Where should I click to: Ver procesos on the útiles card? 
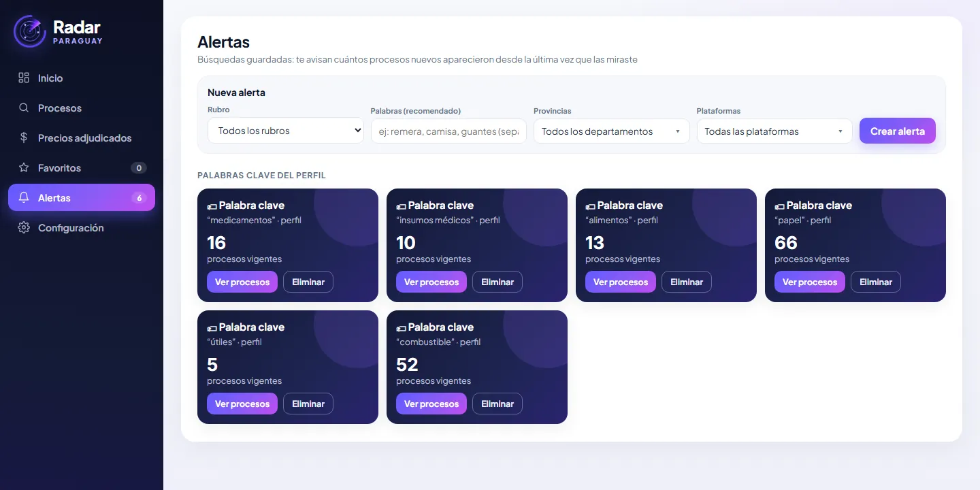(x=242, y=404)
